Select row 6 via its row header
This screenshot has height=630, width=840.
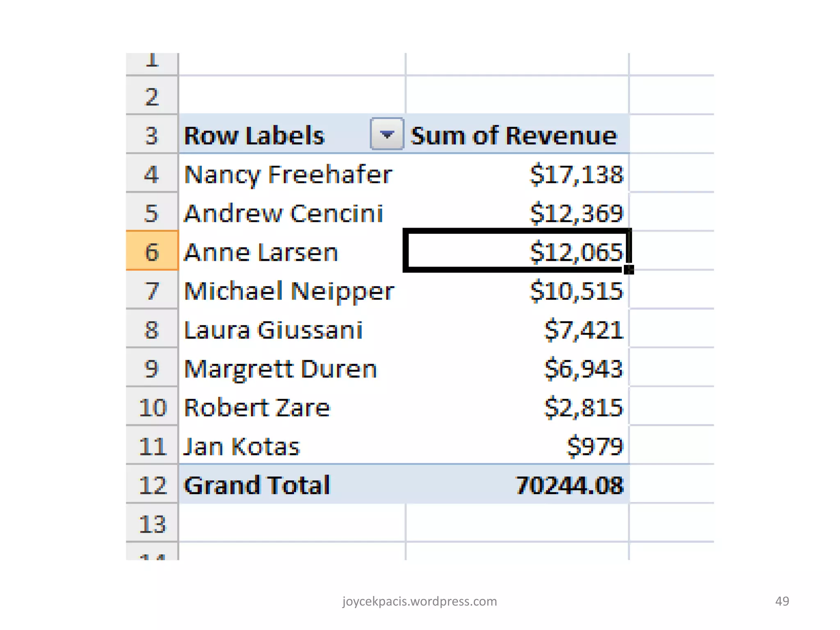click(x=152, y=251)
